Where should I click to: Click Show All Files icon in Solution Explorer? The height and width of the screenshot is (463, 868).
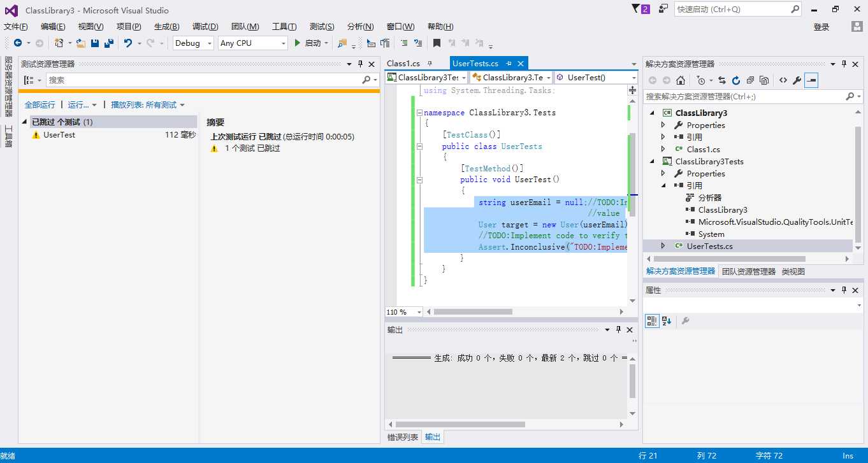[764, 80]
